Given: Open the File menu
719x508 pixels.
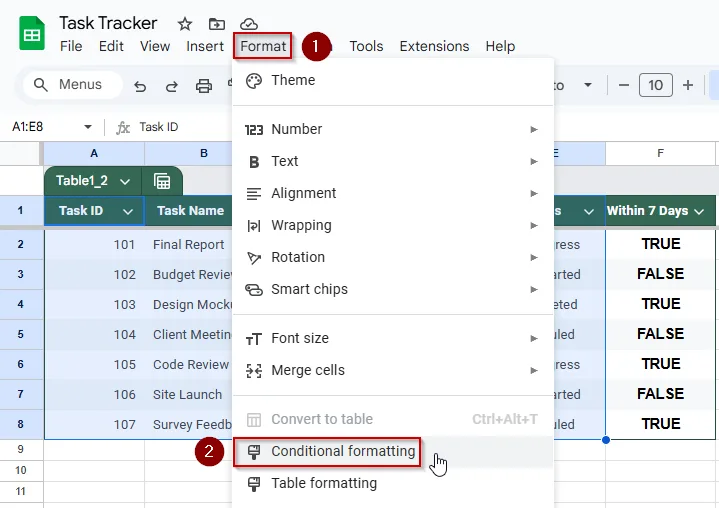Looking at the screenshot, I should point(71,46).
